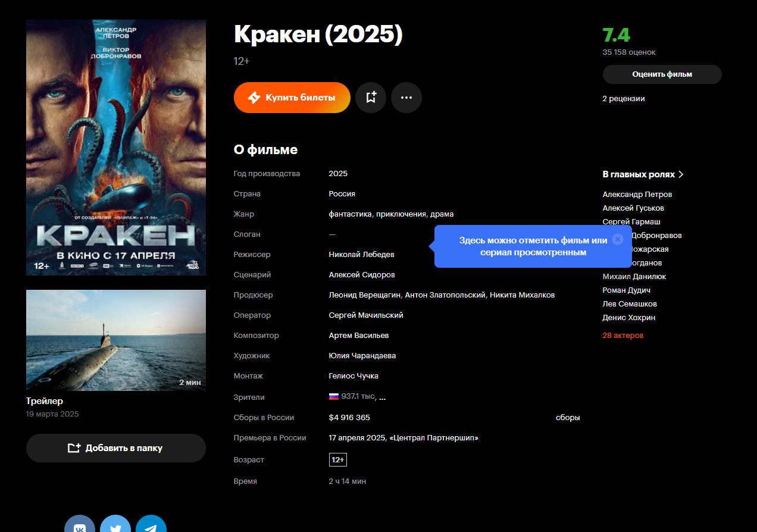This screenshot has width=757, height=532.
Task: Open the three-dots more options menu
Action: (x=406, y=98)
